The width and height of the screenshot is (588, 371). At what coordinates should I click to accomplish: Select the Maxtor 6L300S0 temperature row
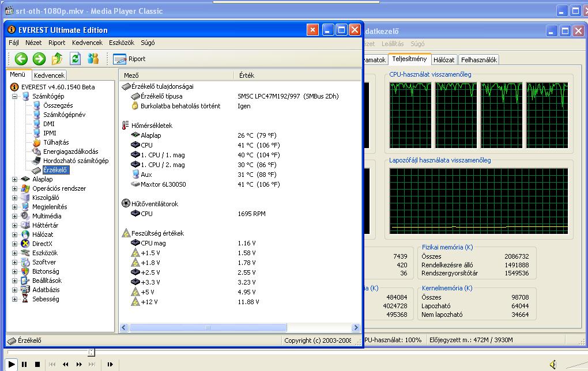(x=240, y=184)
